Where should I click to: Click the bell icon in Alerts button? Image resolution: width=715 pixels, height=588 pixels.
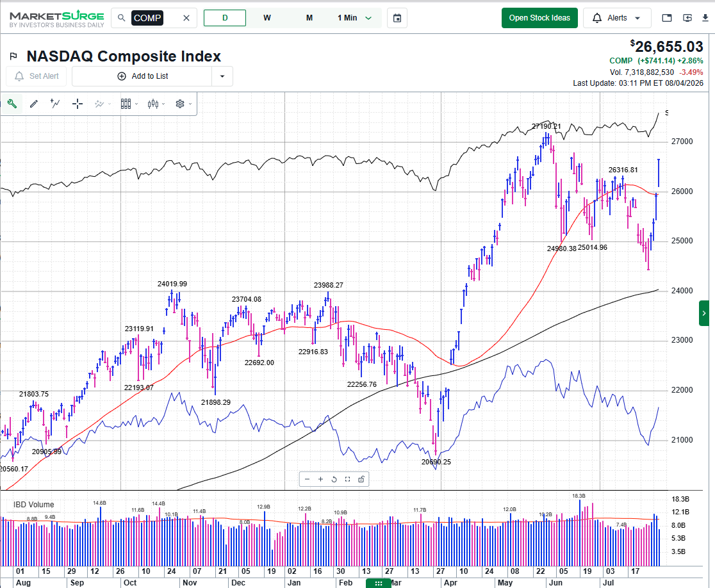tap(597, 18)
